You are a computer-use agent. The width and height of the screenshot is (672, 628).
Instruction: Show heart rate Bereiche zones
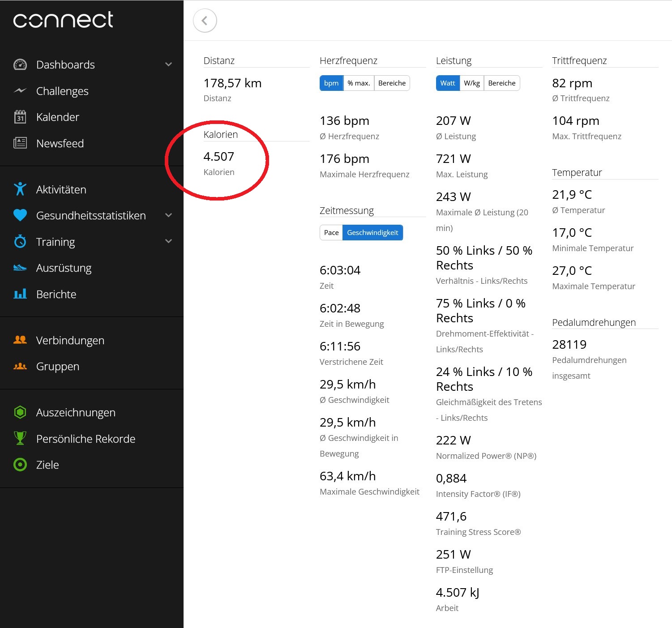point(392,83)
